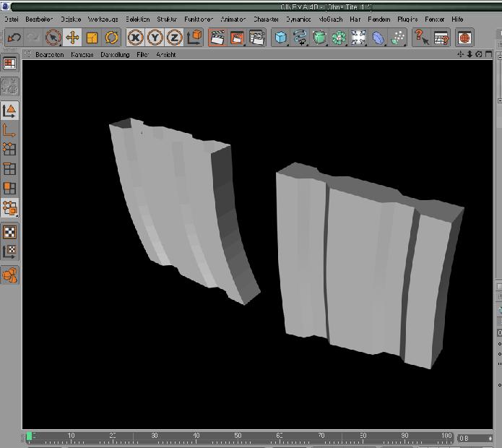Image resolution: width=502 pixels, height=448 pixels.
Task: Open Render Settings icon
Action: [256, 38]
